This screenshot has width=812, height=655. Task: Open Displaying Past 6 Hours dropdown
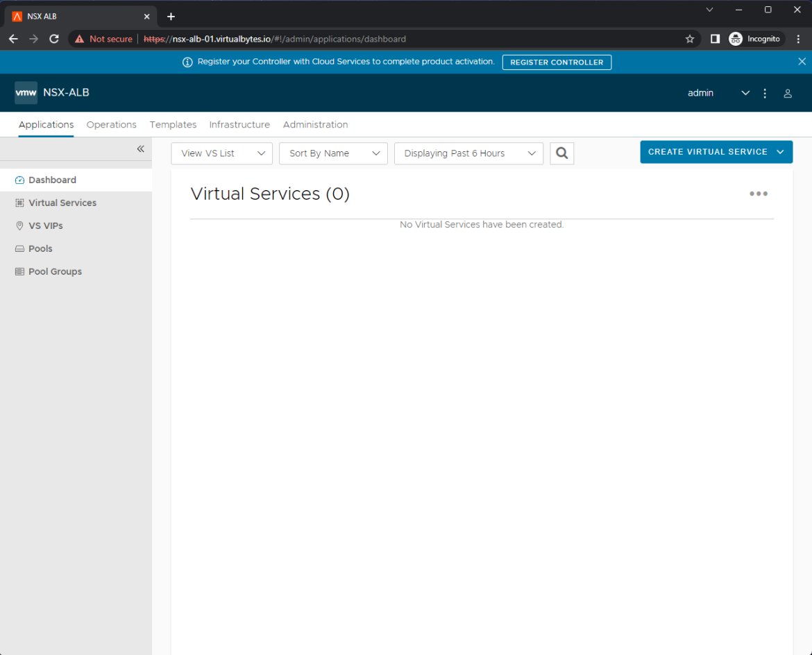468,153
